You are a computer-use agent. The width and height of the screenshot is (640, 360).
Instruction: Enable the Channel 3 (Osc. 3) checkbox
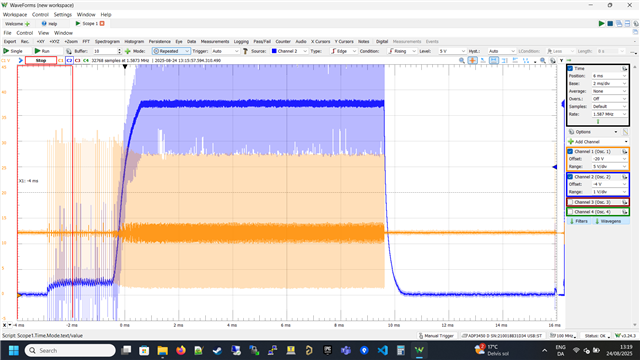click(571, 202)
